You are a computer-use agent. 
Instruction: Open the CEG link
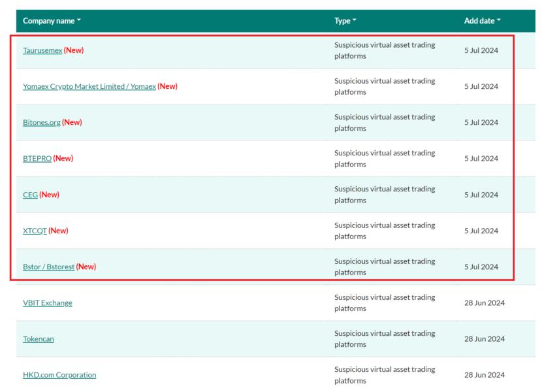coord(30,195)
